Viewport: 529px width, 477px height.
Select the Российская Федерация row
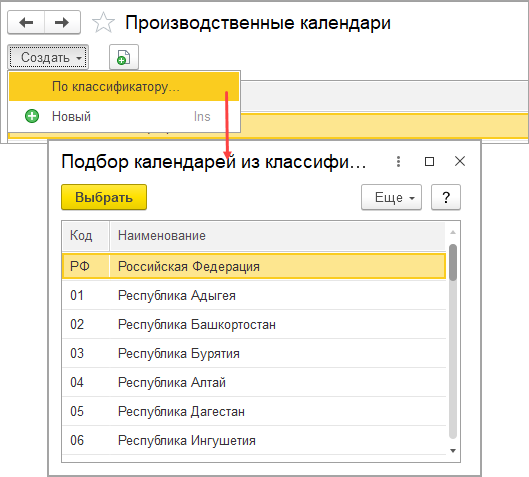(254, 266)
